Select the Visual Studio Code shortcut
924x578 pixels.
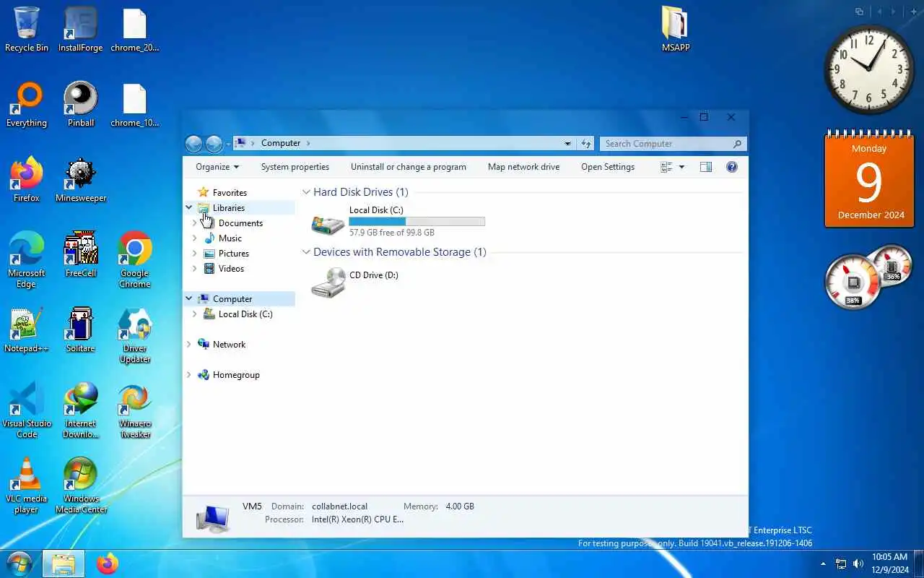tap(27, 410)
